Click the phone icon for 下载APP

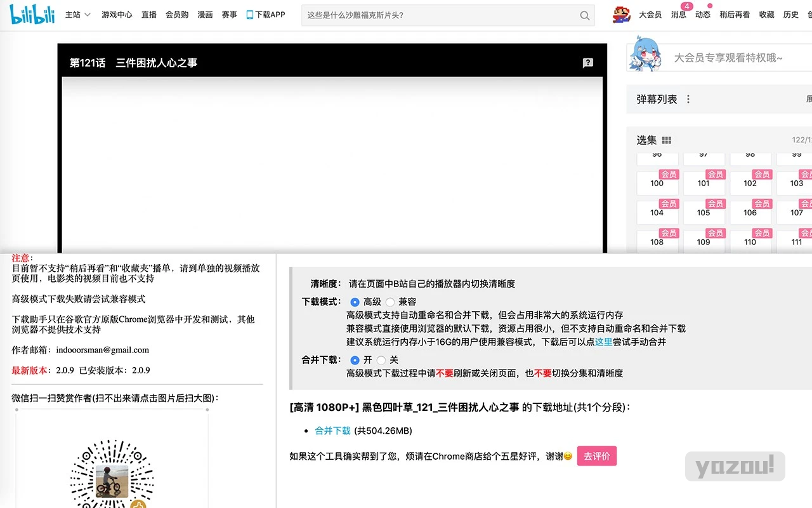(250, 15)
